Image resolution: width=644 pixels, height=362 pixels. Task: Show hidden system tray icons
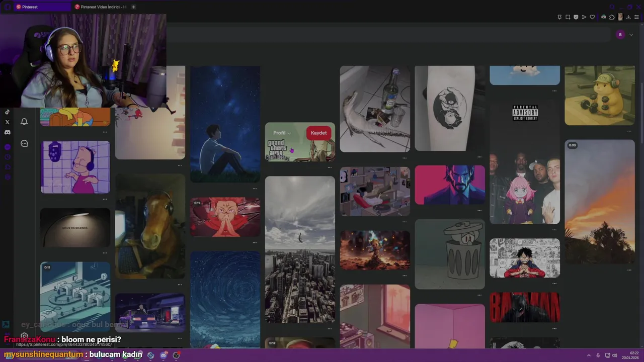click(589, 355)
